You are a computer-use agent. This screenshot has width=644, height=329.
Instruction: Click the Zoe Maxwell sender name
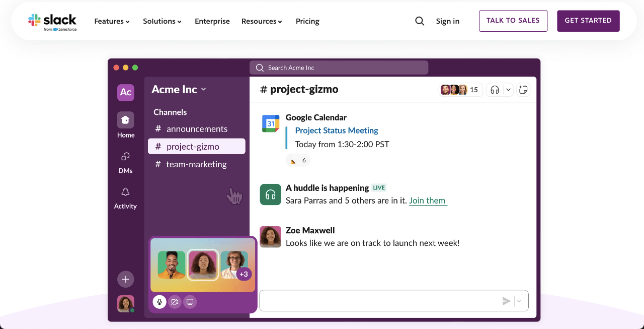(310, 230)
